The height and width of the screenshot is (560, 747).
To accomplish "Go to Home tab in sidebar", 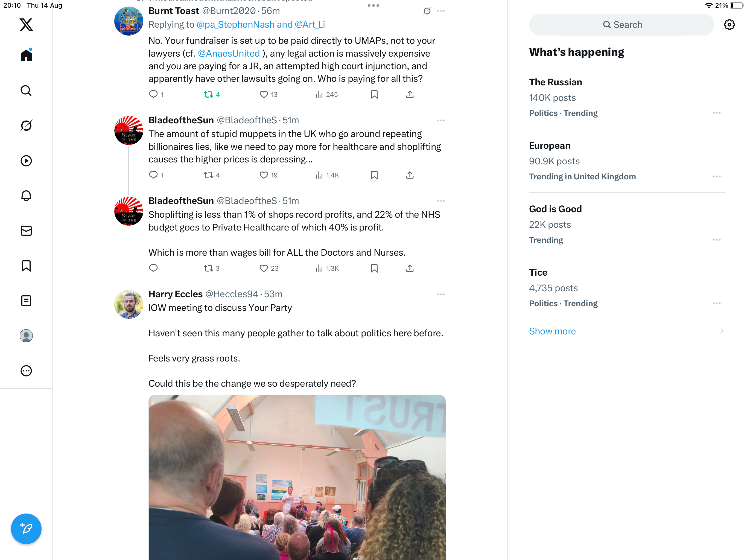I will click(x=26, y=56).
